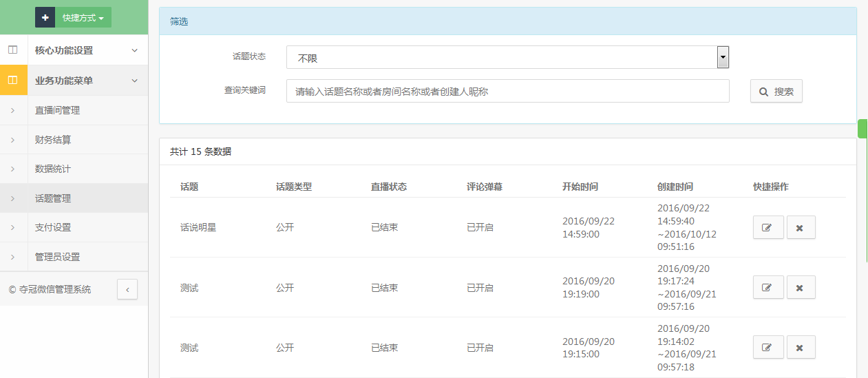This screenshot has width=868, height=378.
Task: Click the 话题类型 column header
Action: (294, 187)
